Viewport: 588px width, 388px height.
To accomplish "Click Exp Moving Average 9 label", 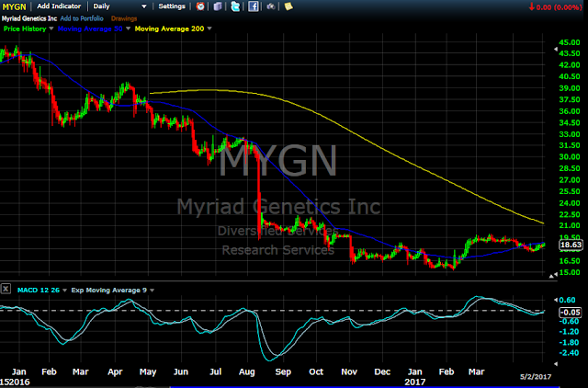I will (108, 290).
